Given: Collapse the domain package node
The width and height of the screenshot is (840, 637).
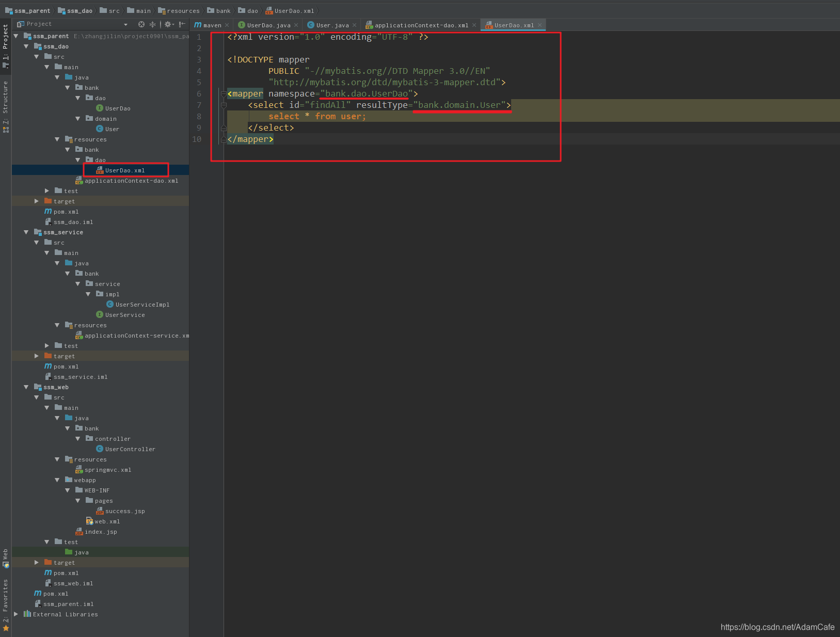Looking at the screenshot, I should (78, 119).
